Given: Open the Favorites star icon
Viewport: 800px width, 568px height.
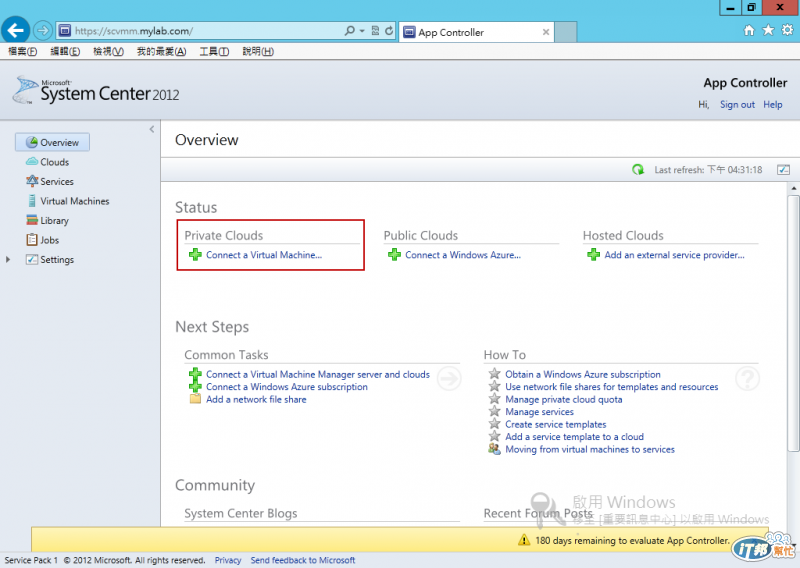Looking at the screenshot, I should click(768, 30).
